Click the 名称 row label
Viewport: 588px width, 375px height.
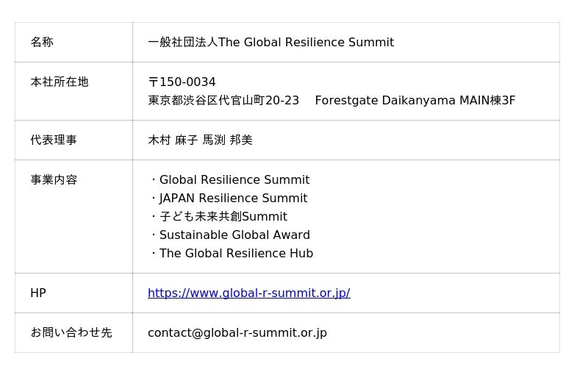(x=42, y=43)
